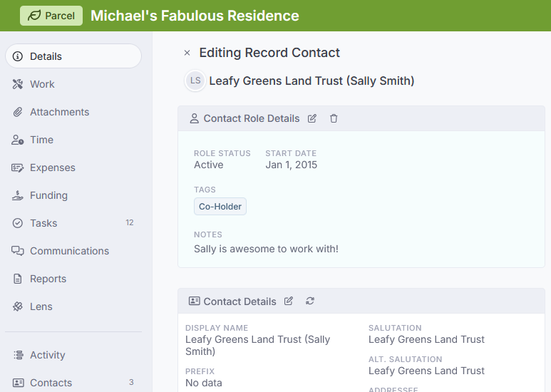Click the Co-Holder tag
This screenshot has height=392, width=551.
[x=220, y=207]
